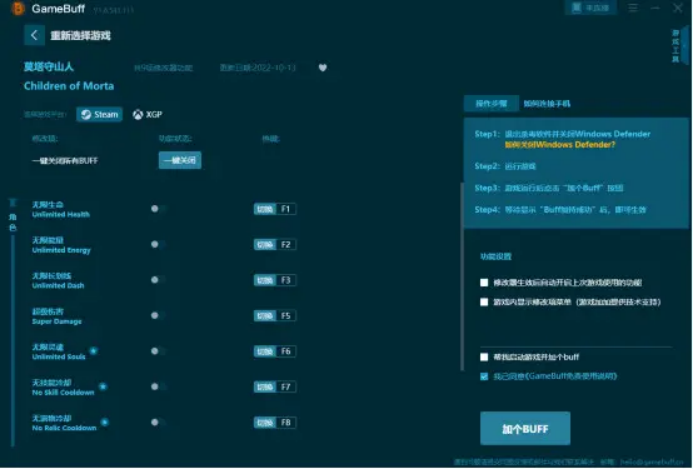Change the F7 hotkey for No Skill Cooldown
Screen dimensions: 693x469
275,387
